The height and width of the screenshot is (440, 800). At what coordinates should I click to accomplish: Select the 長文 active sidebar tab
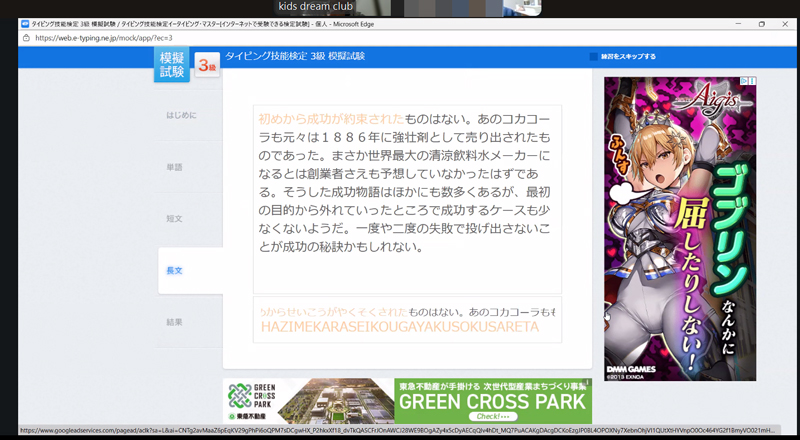click(174, 271)
